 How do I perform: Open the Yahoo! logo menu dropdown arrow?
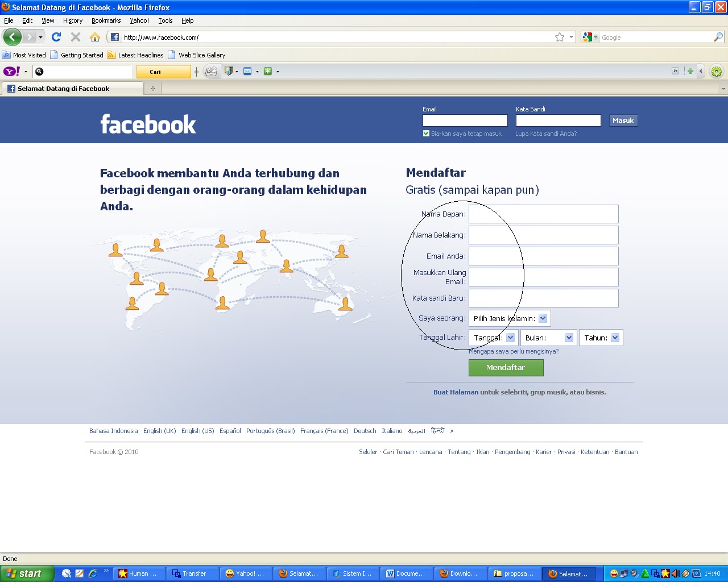pyautogui.click(x=26, y=72)
